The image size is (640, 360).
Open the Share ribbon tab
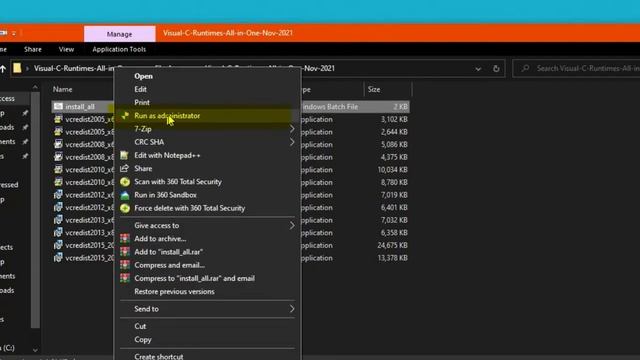[33, 49]
